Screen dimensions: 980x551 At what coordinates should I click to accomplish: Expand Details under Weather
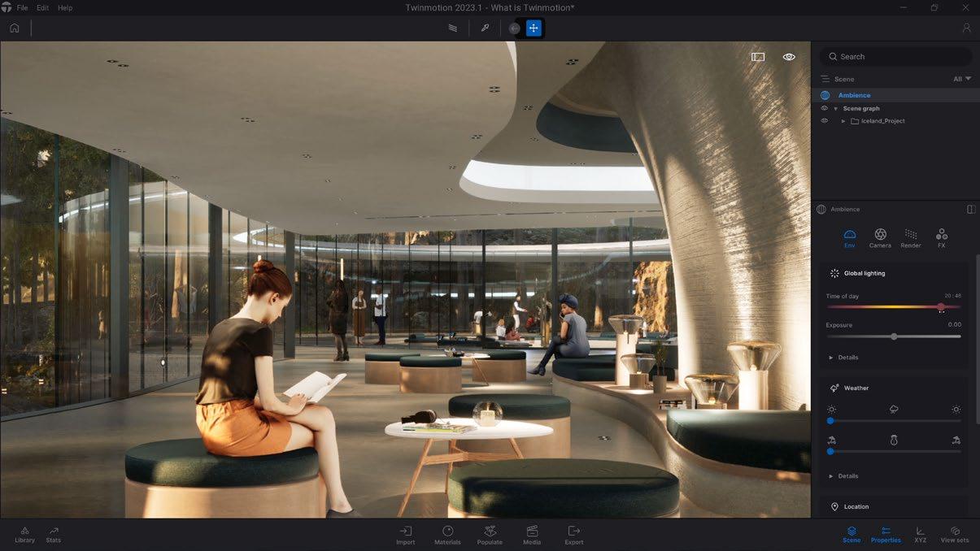[843, 476]
